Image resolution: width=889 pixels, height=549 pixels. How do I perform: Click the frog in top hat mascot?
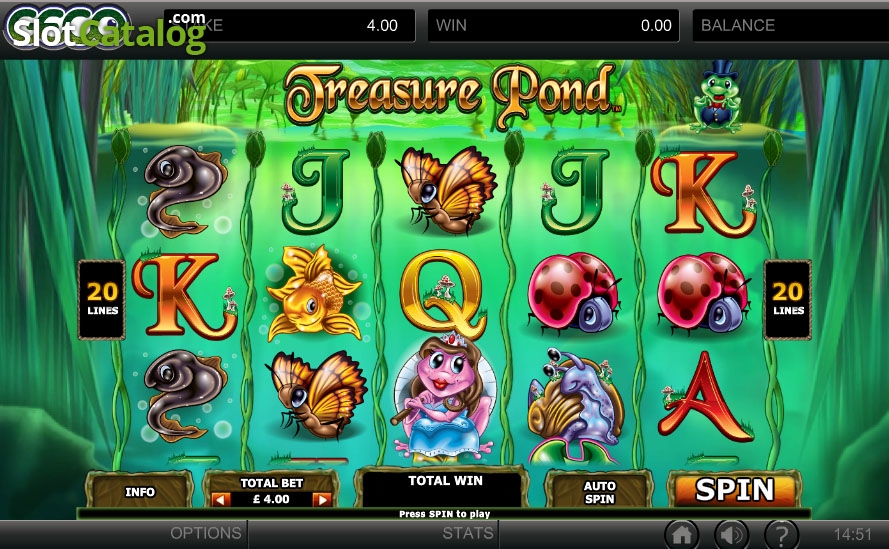(x=716, y=97)
